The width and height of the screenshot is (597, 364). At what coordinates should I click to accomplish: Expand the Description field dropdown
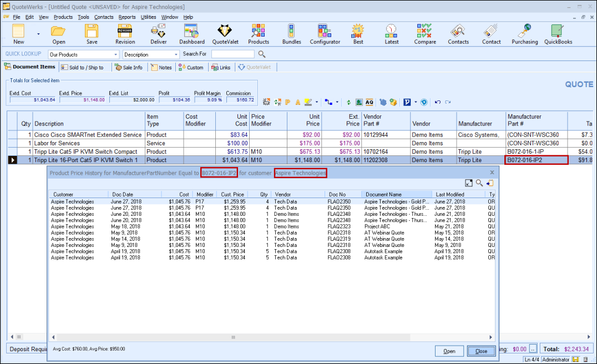click(x=176, y=54)
